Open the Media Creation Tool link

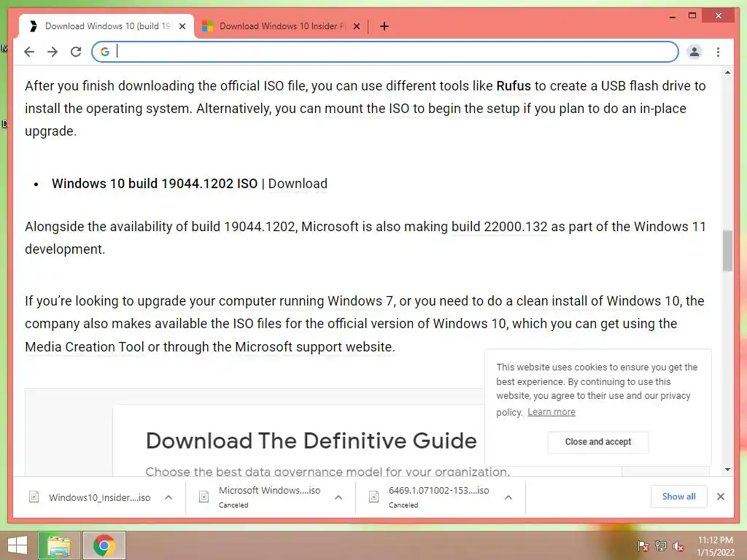tap(85, 346)
